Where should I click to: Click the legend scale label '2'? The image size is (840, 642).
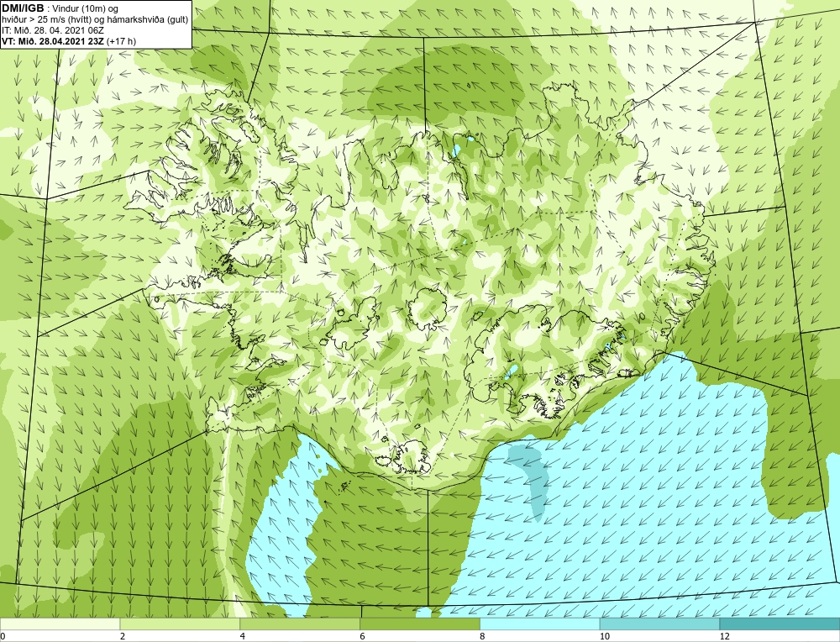123,636
